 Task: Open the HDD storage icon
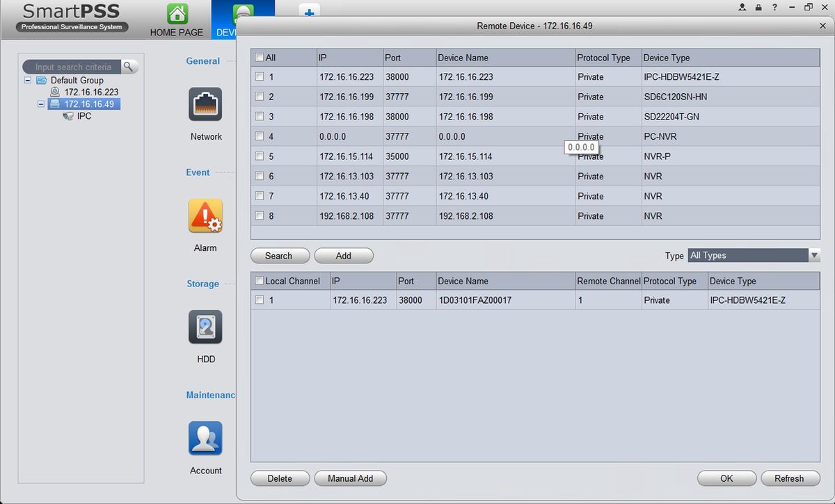[205, 327]
